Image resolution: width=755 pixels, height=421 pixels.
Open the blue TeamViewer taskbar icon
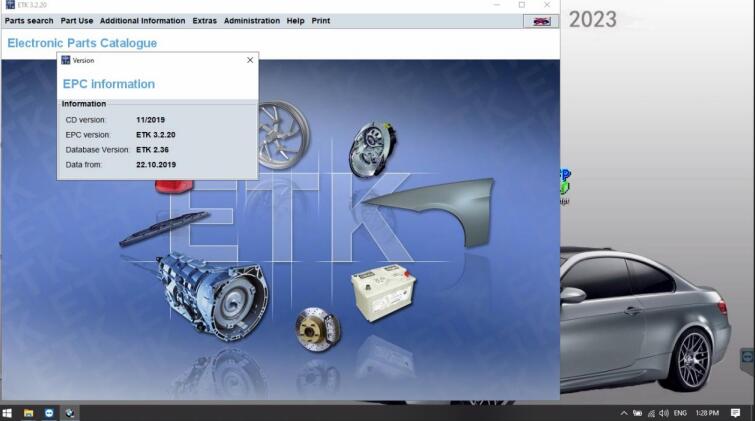(x=49, y=413)
